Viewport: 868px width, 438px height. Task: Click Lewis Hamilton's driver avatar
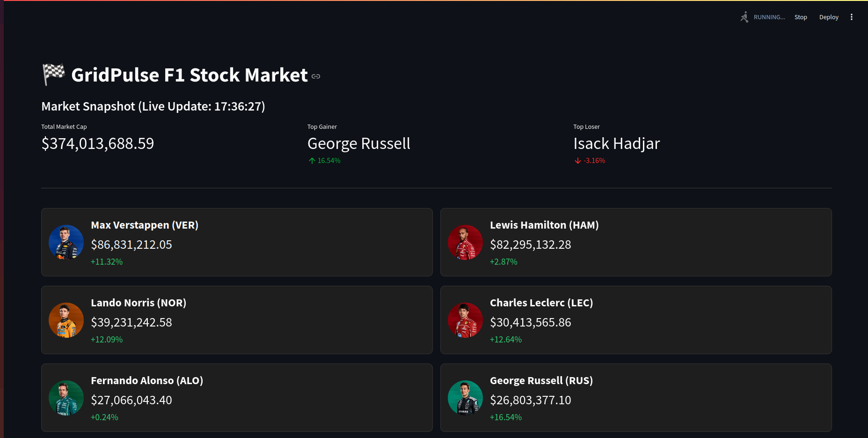[465, 242]
